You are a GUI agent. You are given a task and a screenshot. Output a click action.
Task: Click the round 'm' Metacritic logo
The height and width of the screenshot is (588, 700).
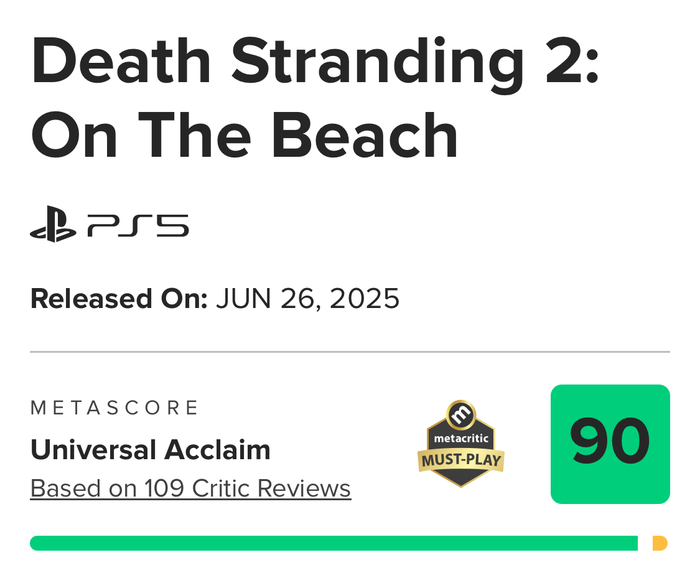click(x=461, y=415)
